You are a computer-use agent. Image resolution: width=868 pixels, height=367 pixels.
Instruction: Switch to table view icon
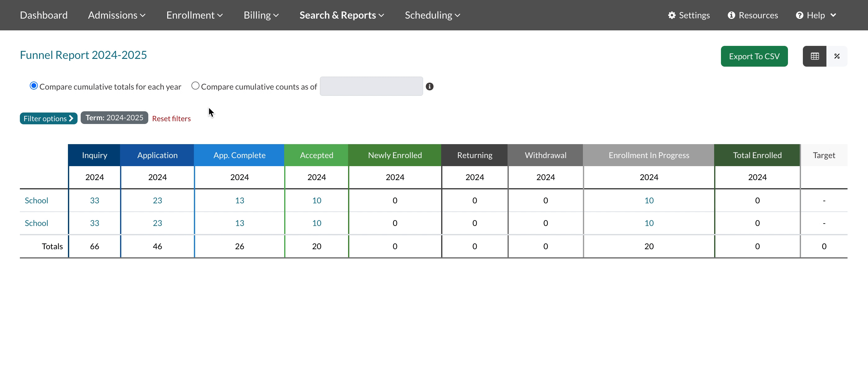pos(814,56)
